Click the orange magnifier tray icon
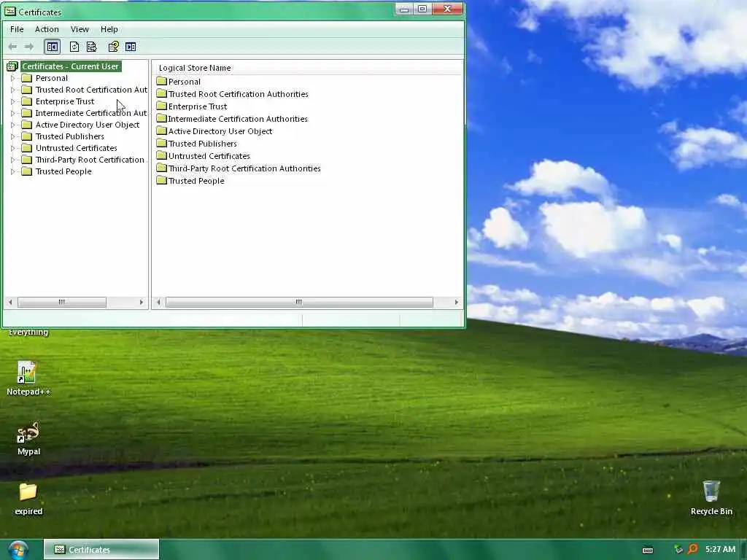Viewport: 747px width, 560px height. tap(693, 549)
